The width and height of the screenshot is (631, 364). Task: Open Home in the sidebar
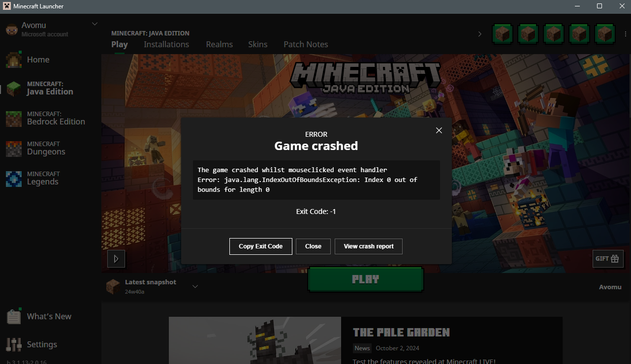(x=38, y=60)
